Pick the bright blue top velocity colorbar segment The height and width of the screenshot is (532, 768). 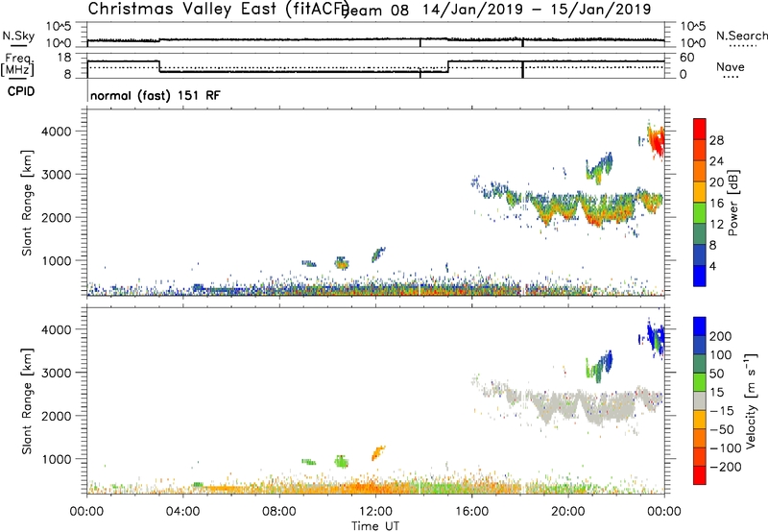pyautogui.click(x=700, y=326)
